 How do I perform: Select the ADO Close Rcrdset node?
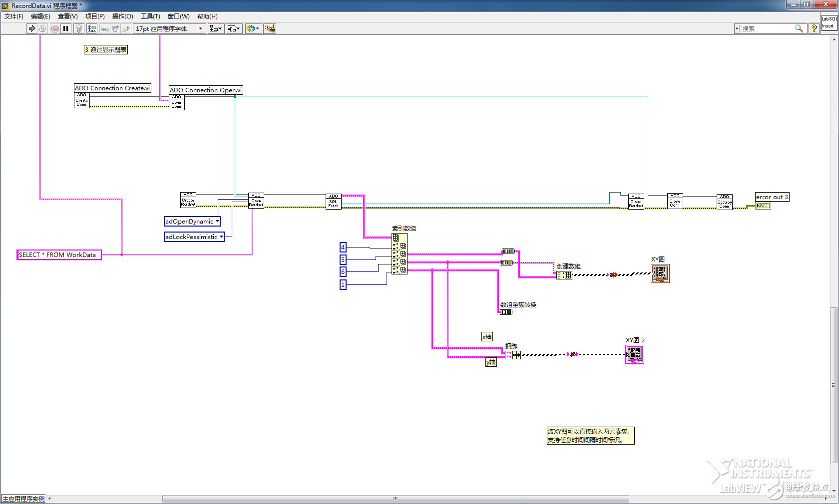(x=636, y=201)
